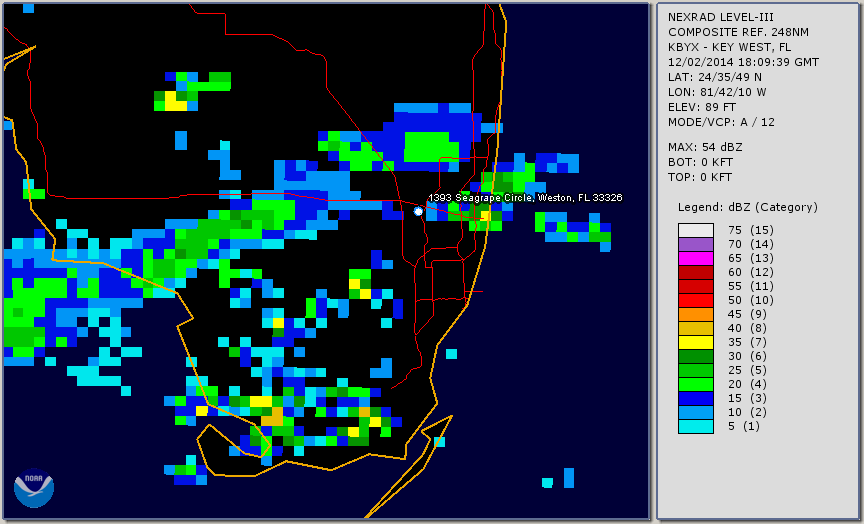Image resolution: width=864 pixels, height=524 pixels.
Task: Select the 50 dBZ bright red swatch
Action: click(x=696, y=300)
